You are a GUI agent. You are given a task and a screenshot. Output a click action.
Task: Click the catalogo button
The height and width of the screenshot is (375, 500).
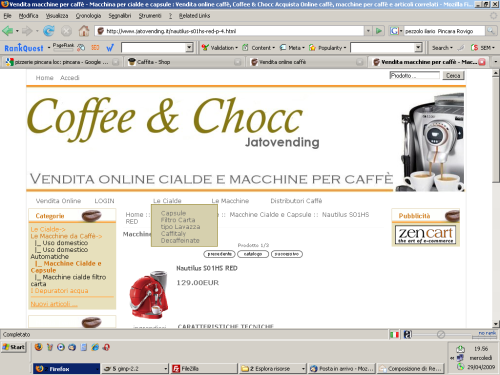click(253, 254)
